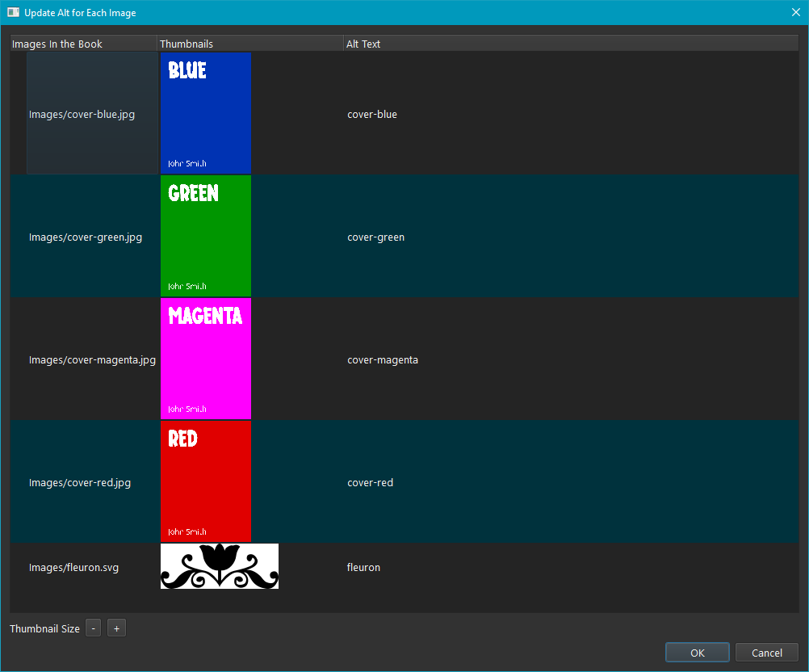Edit the 'cover-blue' alt text cell
Screen dimensions: 809x672
point(571,114)
